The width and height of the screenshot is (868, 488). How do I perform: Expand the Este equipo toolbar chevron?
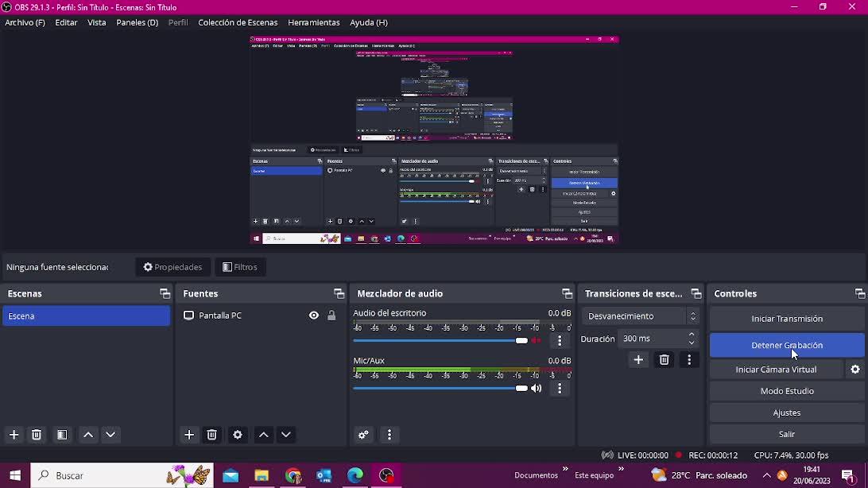pos(621,469)
